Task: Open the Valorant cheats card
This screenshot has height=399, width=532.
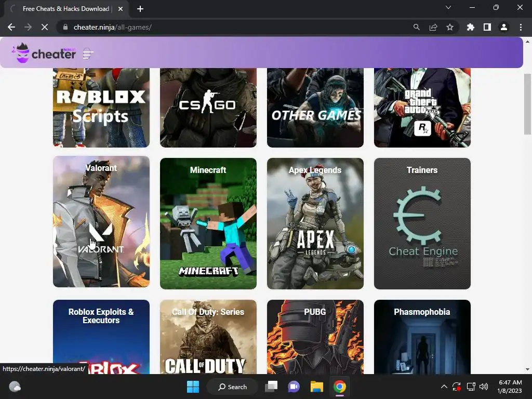Action: click(x=101, y=221)
